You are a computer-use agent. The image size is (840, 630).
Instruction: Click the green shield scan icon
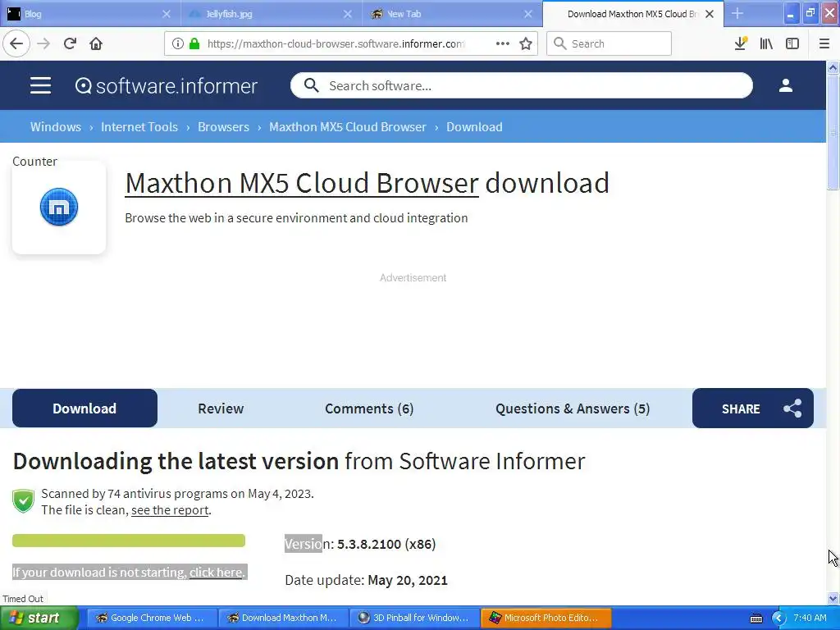point(23,501)
